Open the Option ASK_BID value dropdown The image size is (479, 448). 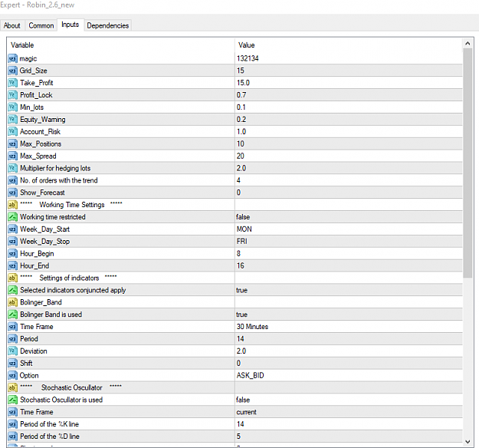[x=349, y=375]
